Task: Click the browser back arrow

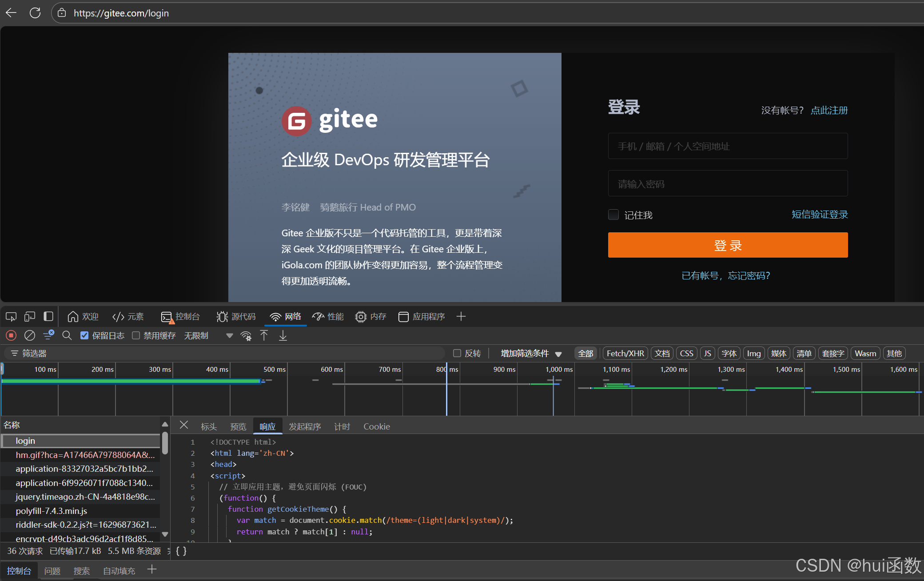Action: point(11,13)
